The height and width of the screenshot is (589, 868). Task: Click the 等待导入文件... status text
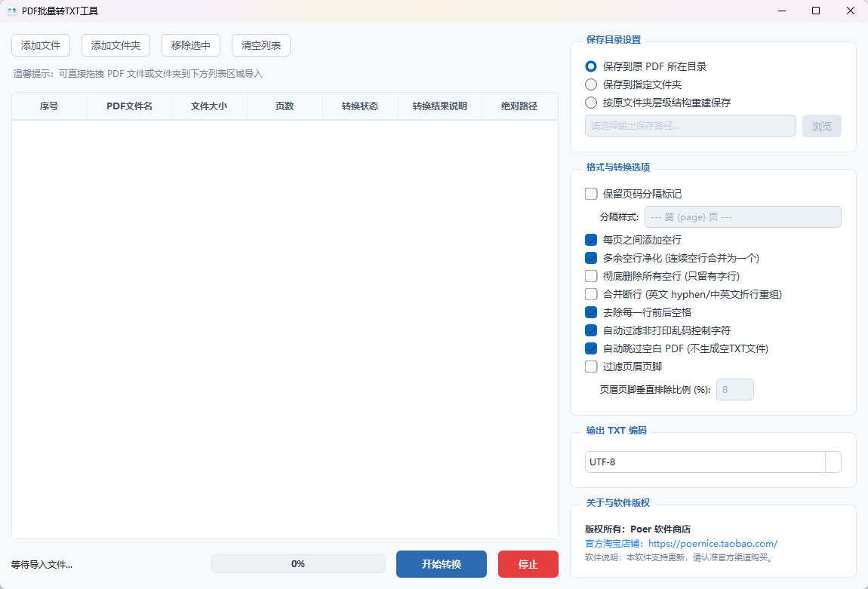coord(42,565)
